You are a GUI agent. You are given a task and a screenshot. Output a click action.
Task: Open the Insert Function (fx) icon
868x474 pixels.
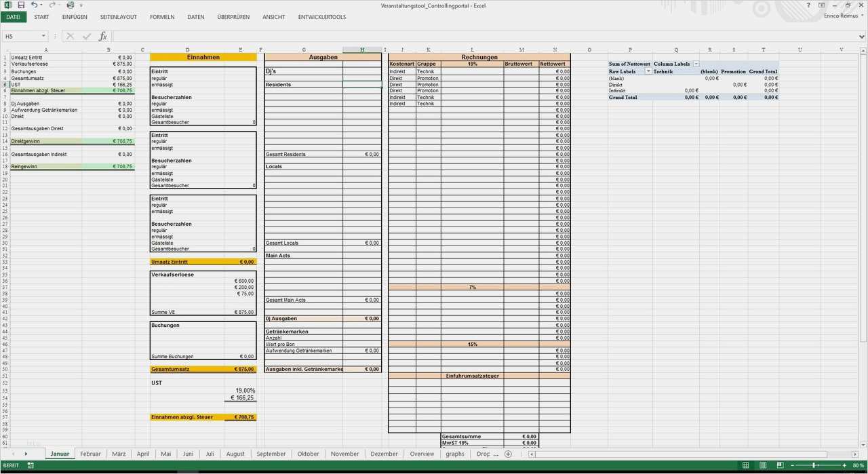102,36
